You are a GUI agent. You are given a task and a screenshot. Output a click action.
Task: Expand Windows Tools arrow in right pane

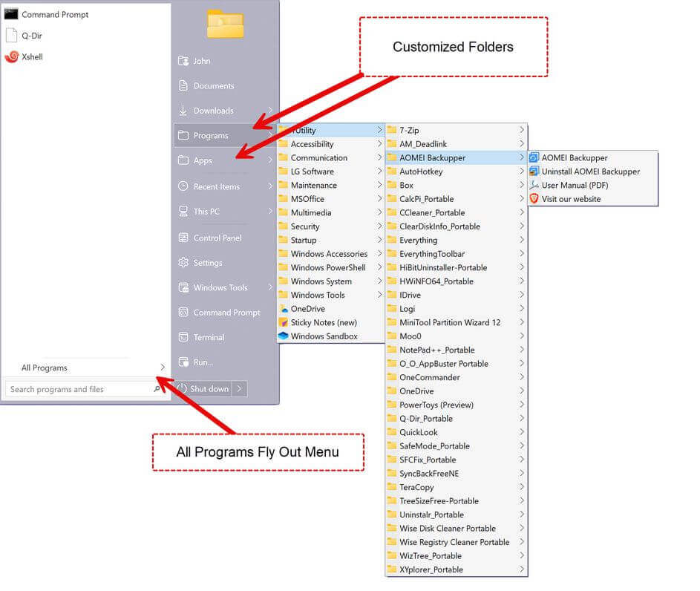[270, 287]
